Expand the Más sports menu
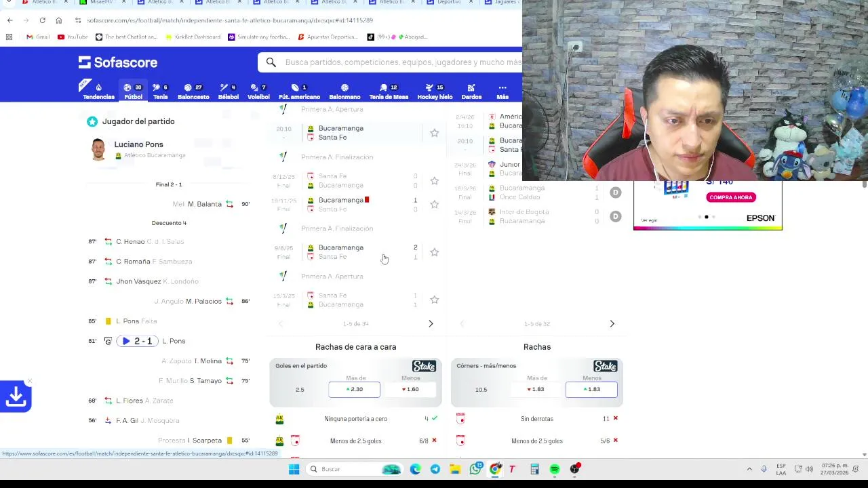This screenshot has height=488, width=868. pyautogui.click(x=502, y=91)
